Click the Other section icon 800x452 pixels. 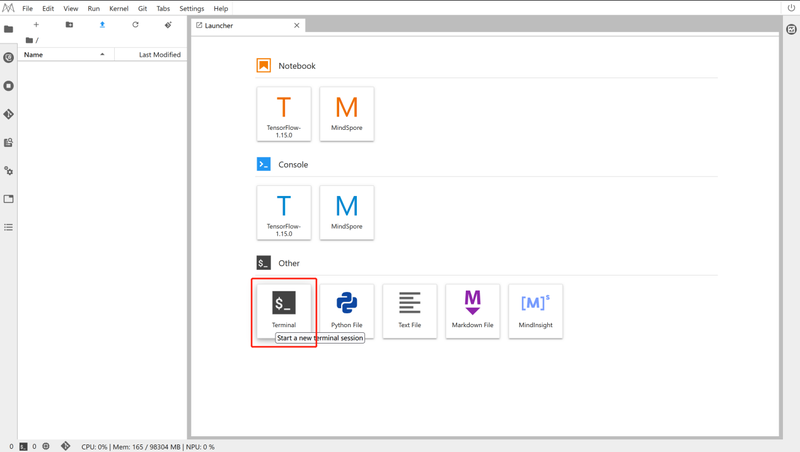click(x=264, y=263)
